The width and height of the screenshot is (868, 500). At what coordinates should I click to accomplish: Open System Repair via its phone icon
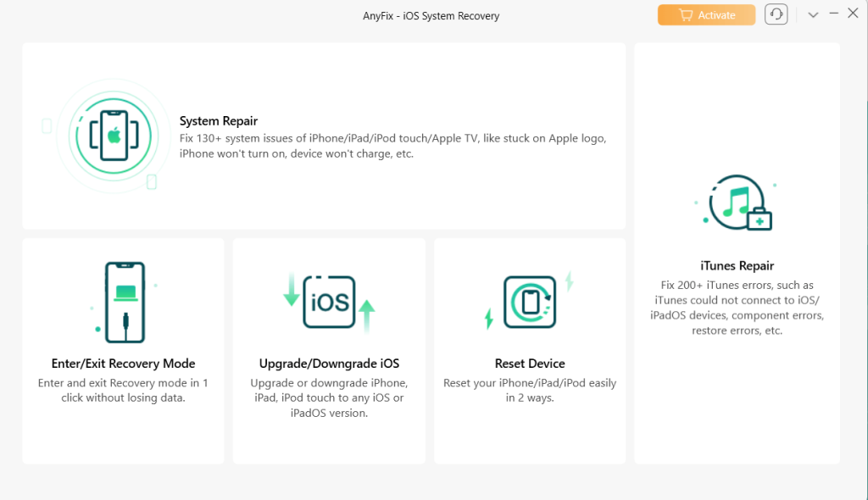(114, 136)
